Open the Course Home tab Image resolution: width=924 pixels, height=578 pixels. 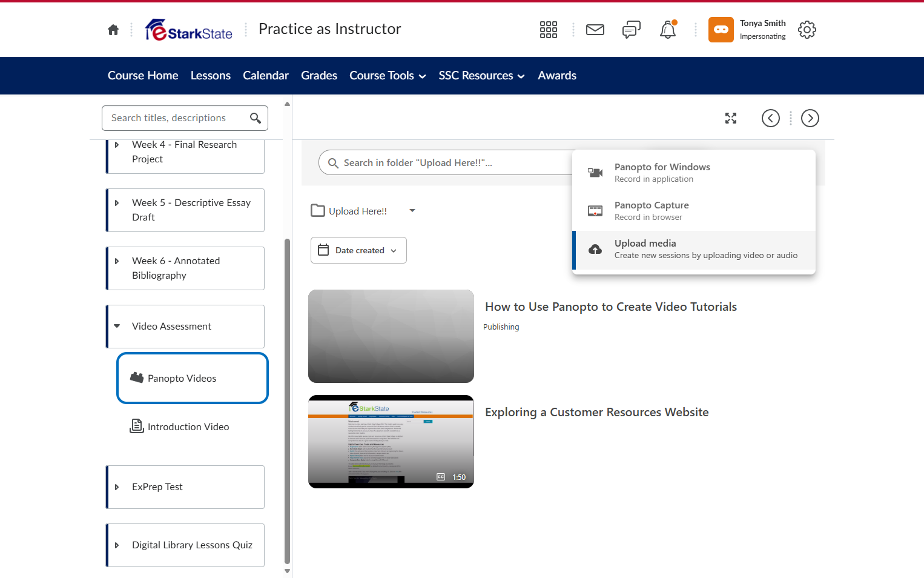point(143,76)
